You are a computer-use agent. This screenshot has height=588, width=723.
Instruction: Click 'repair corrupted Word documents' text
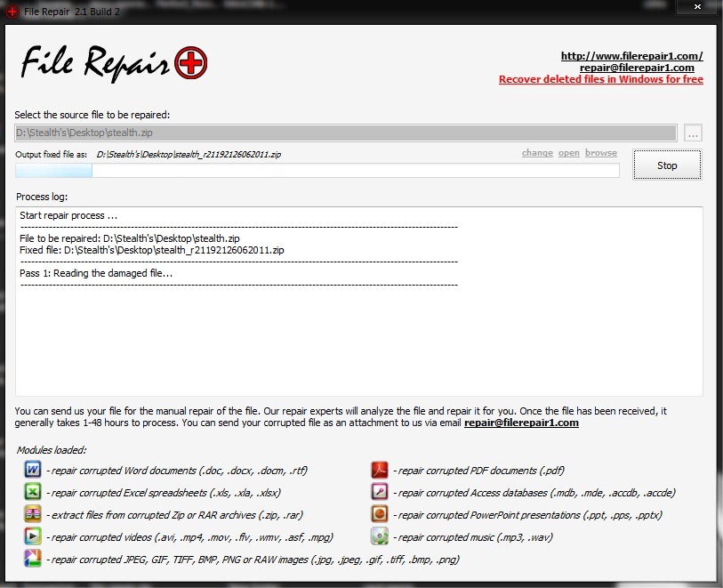(x=177, y=471)
